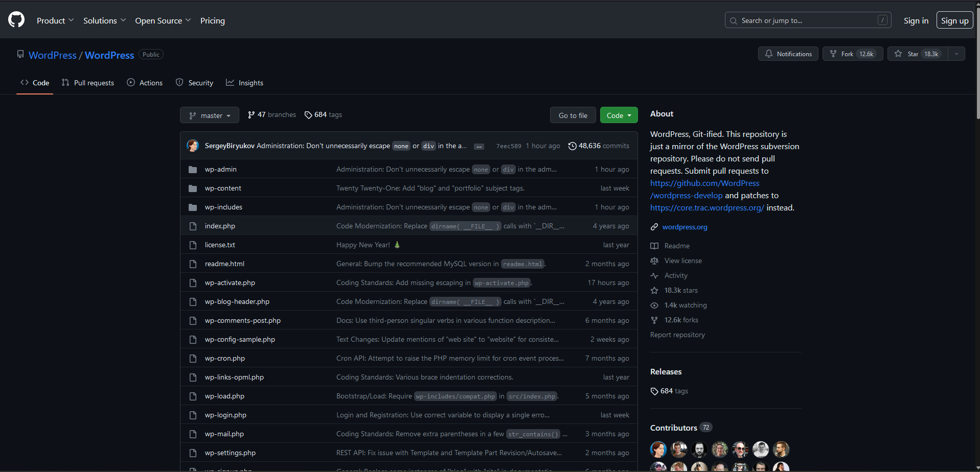Focus the Search or jump to field
Viewport: 980px width, 472px height.
tap(808, 20)
